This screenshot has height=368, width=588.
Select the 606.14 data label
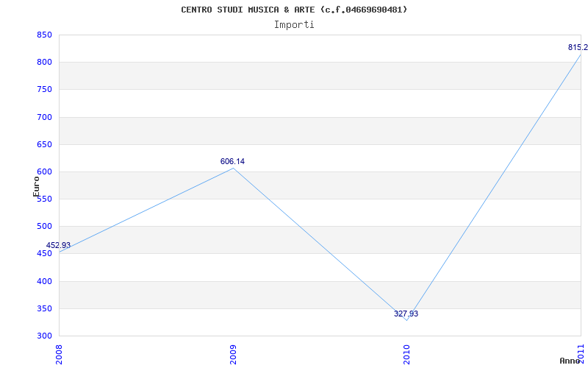tap(232, 161)
